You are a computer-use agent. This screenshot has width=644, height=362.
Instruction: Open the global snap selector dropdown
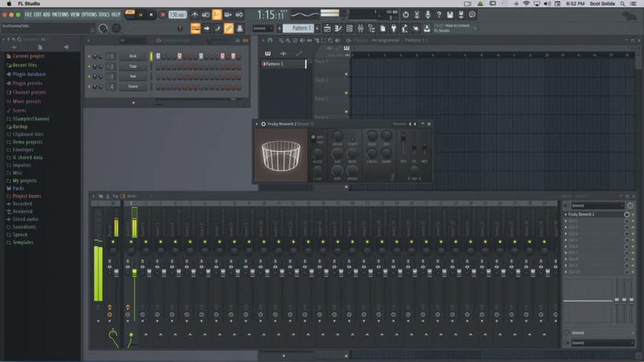coord(263,29)
